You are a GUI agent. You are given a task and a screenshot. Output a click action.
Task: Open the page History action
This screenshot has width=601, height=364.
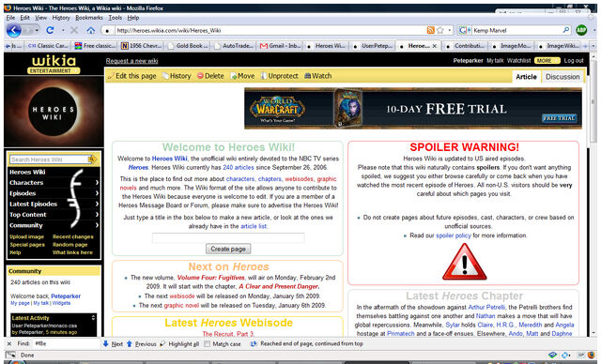(x=177, y=76)
